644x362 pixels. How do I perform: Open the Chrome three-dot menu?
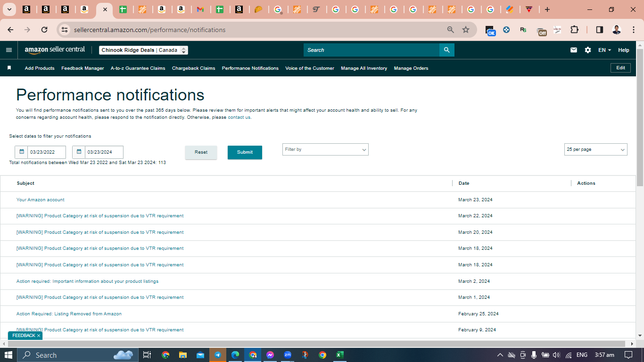[633, 30]
